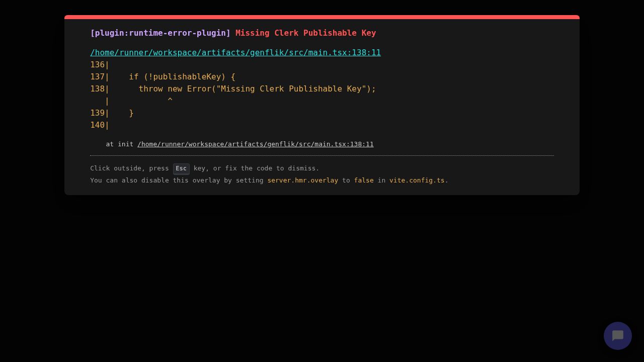
Task: Click the Esc key badge
Action: click(181, 168)
